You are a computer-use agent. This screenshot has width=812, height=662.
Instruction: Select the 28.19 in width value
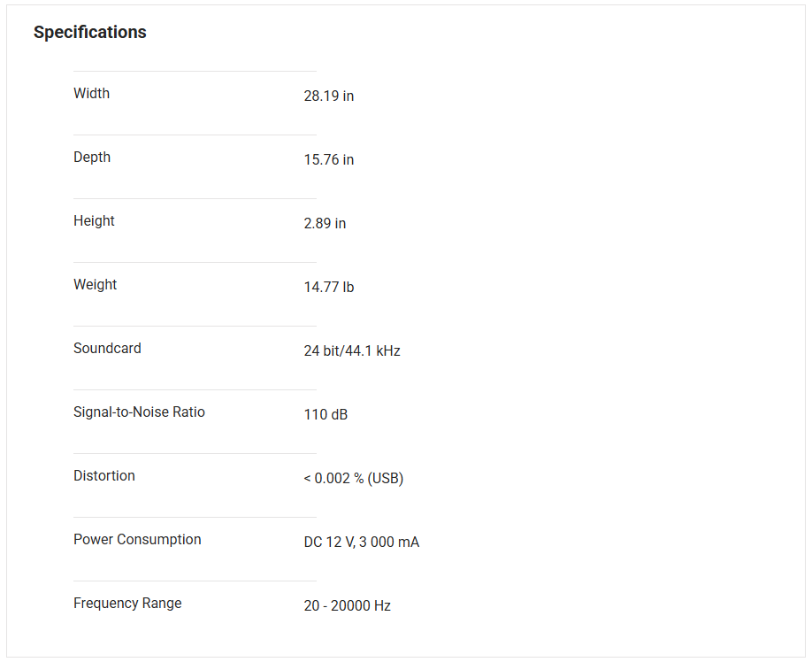(329, 96)
